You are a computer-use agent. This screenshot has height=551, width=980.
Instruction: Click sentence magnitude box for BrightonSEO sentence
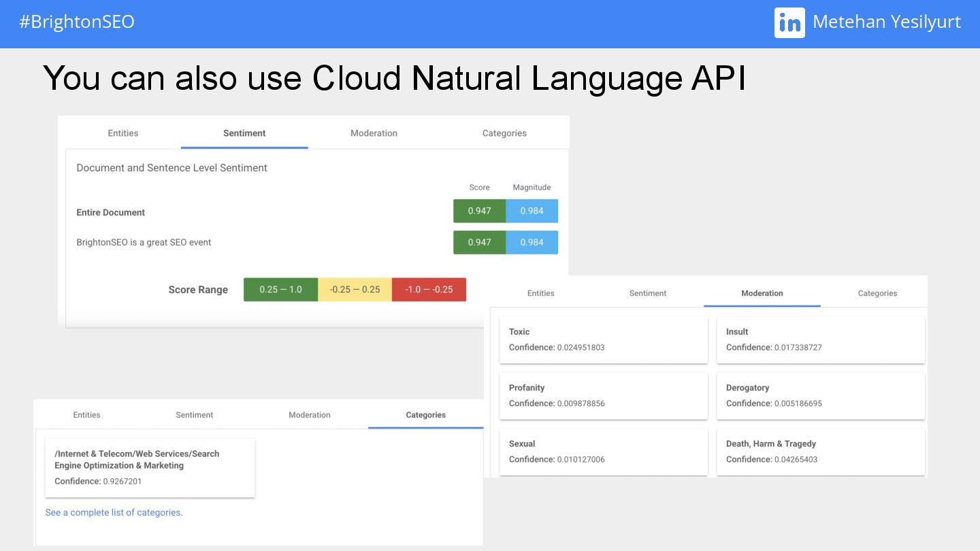[532, 242]
